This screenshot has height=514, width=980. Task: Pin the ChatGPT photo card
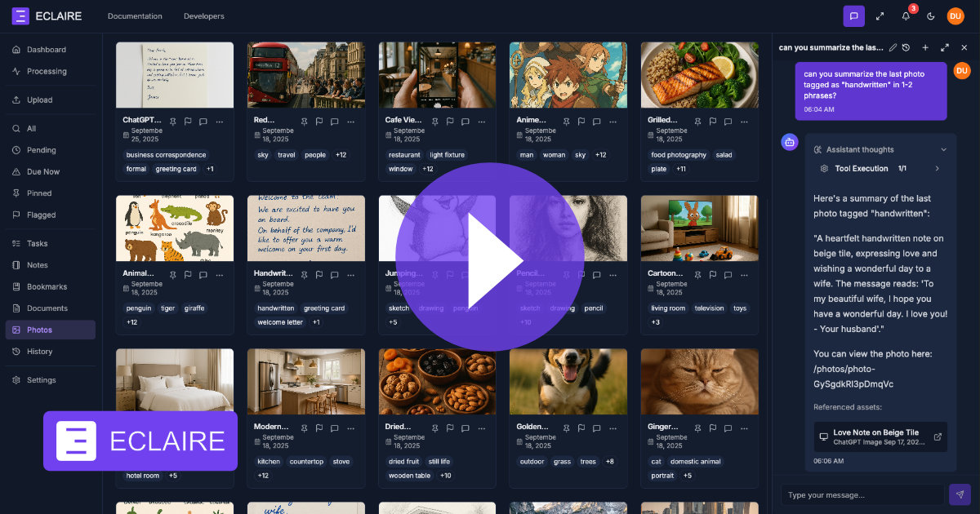click(x=173, y=122)
